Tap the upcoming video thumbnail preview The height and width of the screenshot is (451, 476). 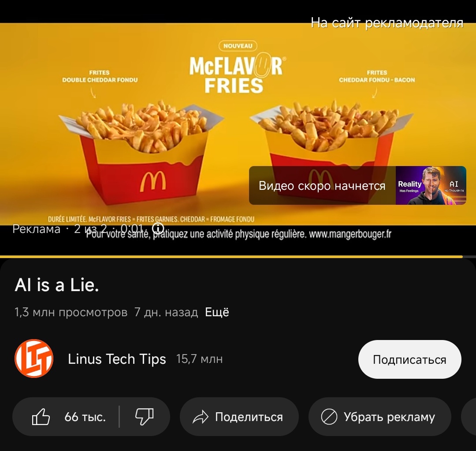[x=431, y=185]
